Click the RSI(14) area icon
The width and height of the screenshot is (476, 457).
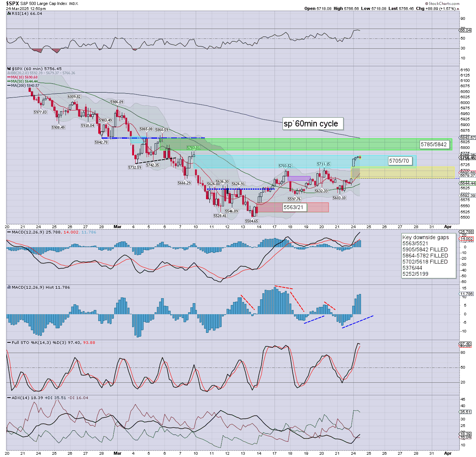click(x=9, y=13)
